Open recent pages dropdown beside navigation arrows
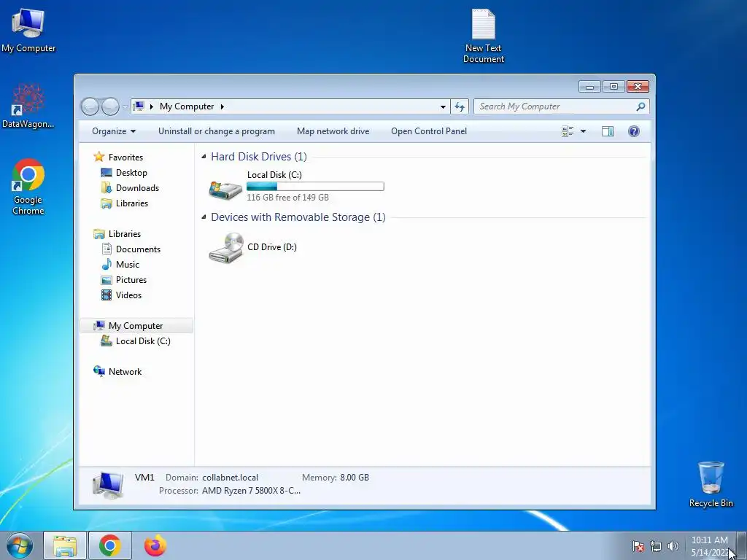 click(125, 107)
